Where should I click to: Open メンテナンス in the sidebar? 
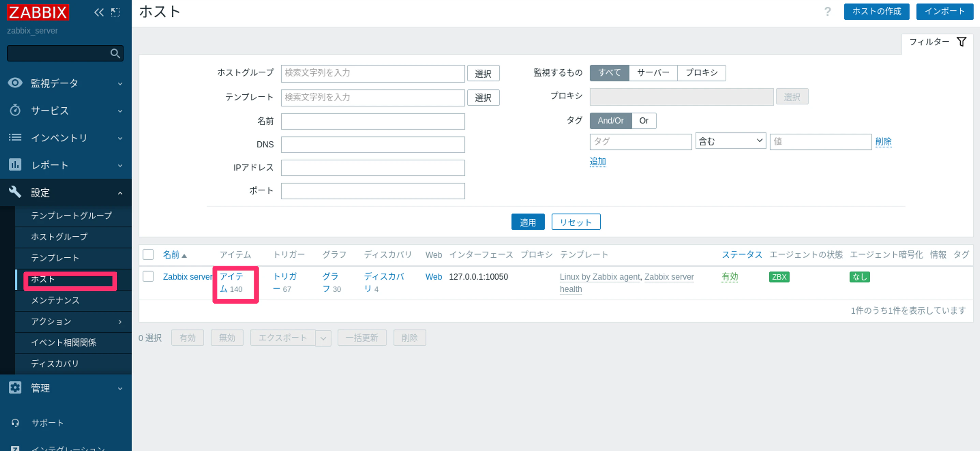pos(55,300)
